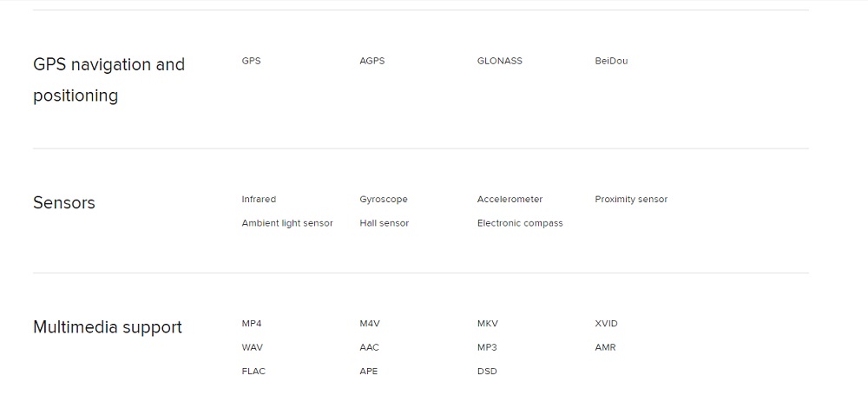Click the DSD format text
Image resolution: width=868 pixels, height=408 pixels.
point(487,372)
